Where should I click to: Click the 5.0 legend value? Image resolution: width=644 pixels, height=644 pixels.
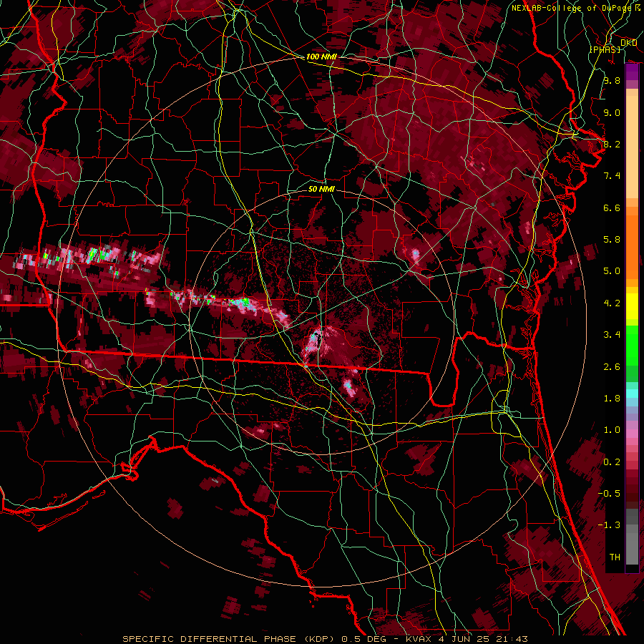(x=612, y=271)
